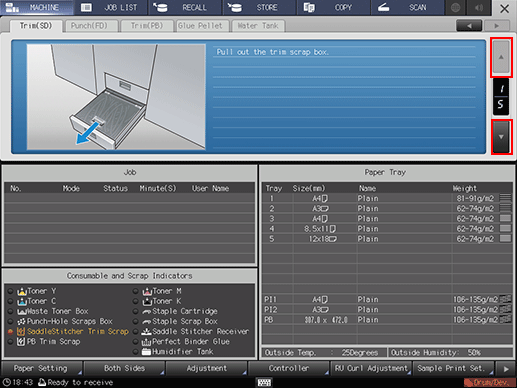This screenshot has height=388, width=517.
Task: Show next guidance step with down arrow
Action: 501,137
